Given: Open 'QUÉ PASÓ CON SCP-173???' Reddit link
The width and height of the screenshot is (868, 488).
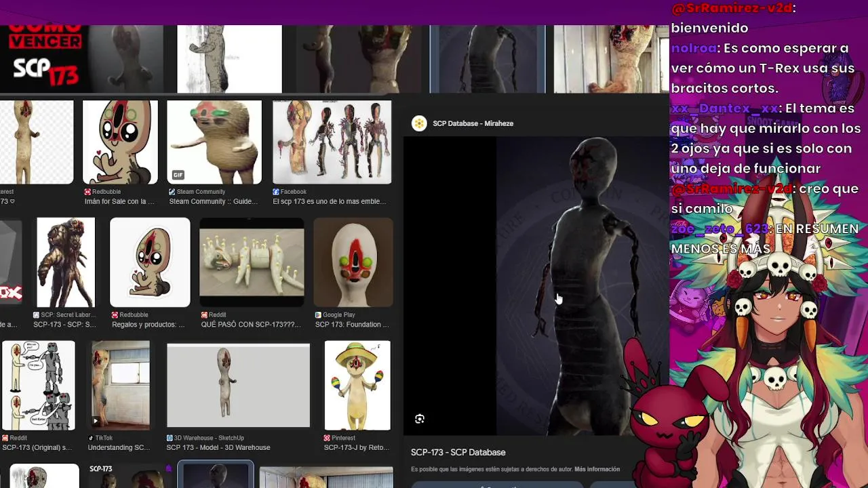Looking at the screenshot, I should point(251,325).
